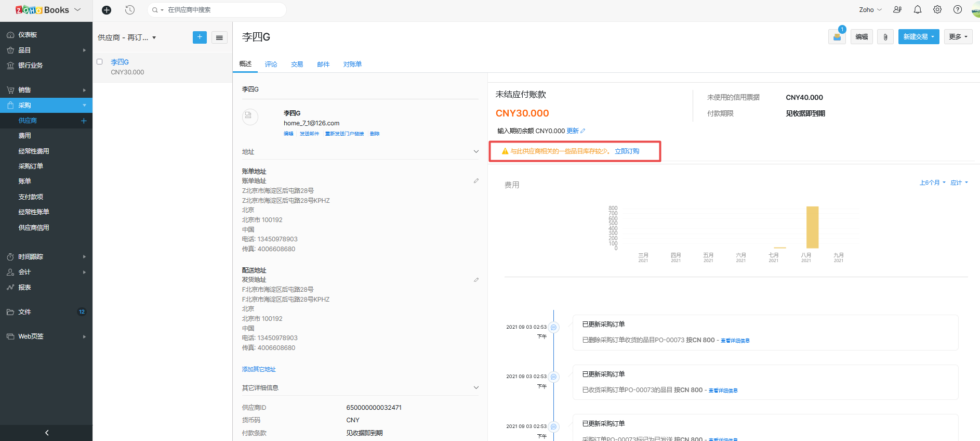Click the attachment paperclip icon

pyautogui.click(x=885, y=37)
